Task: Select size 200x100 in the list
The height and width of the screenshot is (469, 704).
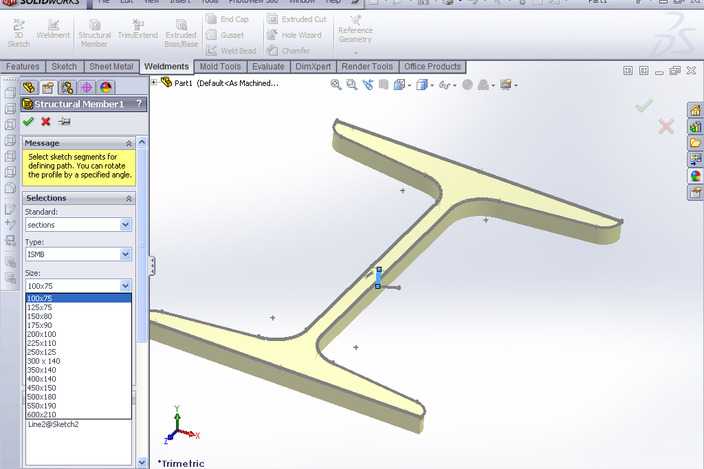Action: click(x=79, y=334)
